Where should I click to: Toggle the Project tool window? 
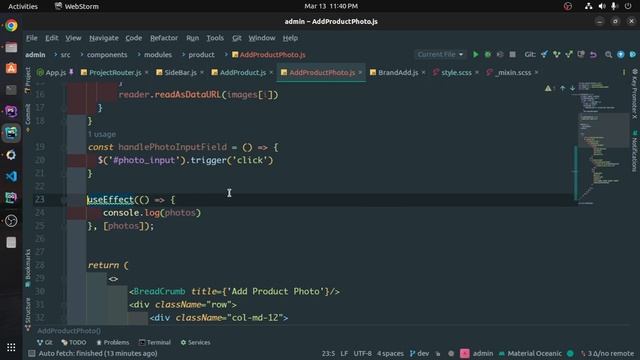[27, 80]
